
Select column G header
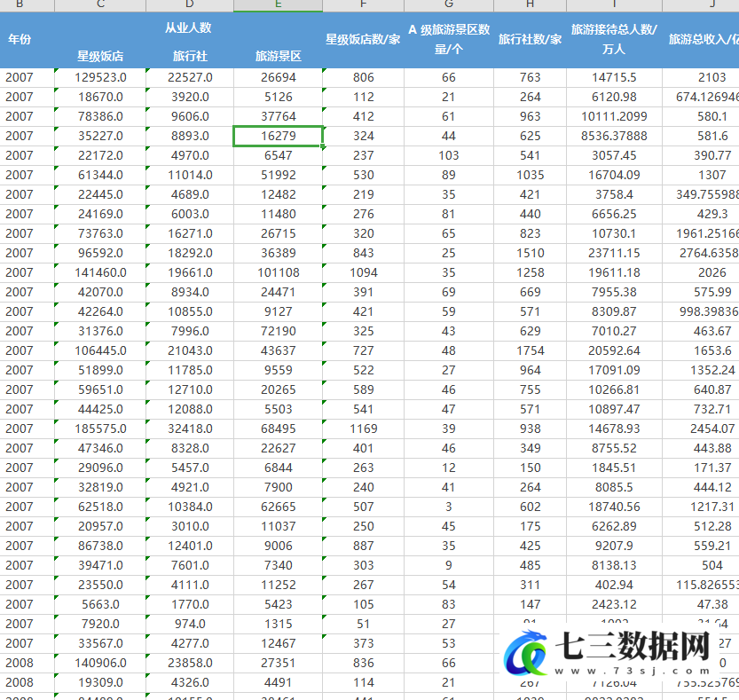click(x=449, y=5)
